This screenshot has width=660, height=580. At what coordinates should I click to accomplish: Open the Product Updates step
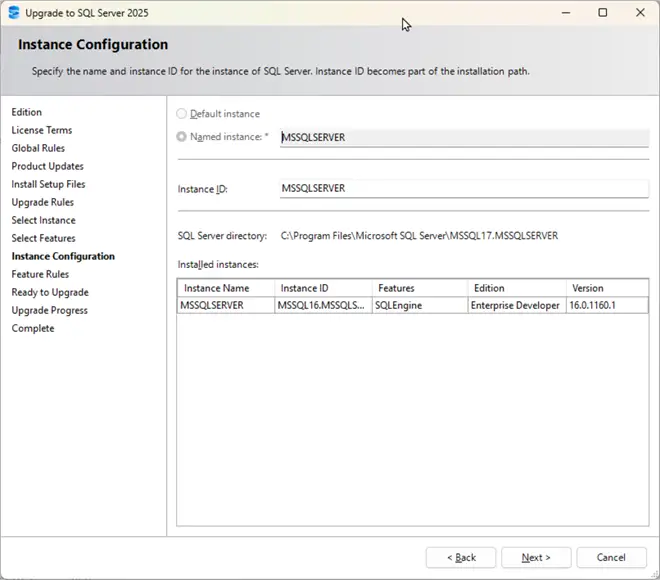[x=48, y=166]
